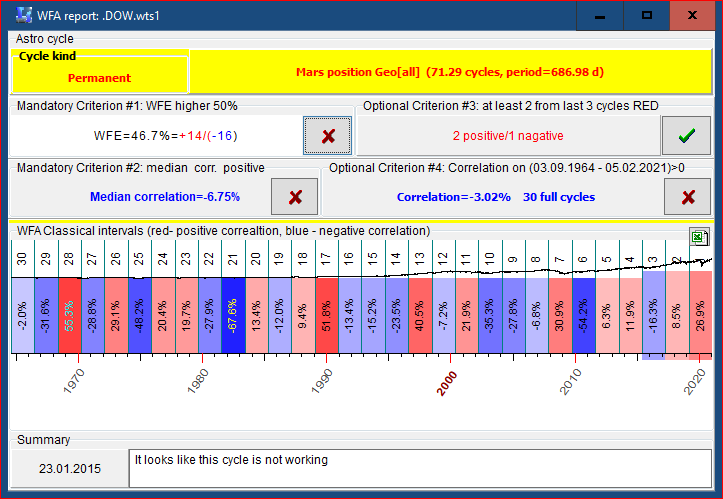Select the 20.4% interval bar (cycle 24)

pos(163,315)
